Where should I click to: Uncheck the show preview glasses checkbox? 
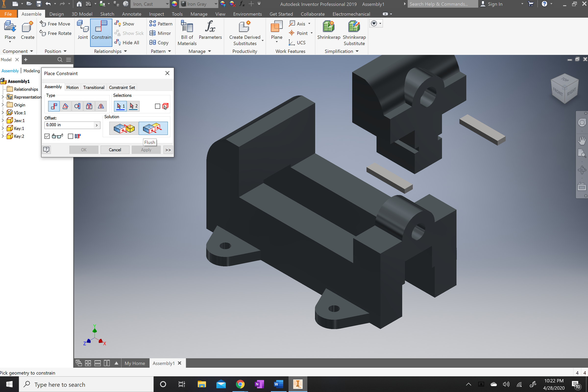tap(47, 136)
